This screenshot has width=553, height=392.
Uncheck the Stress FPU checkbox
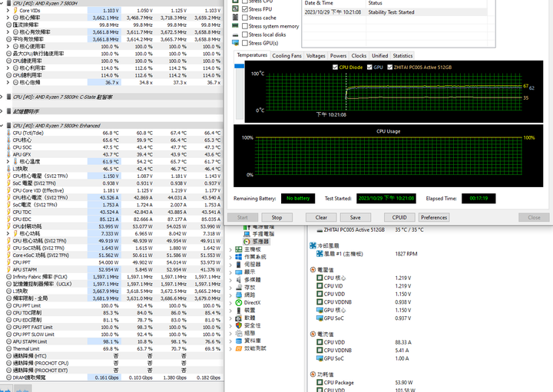(x=245, y=9)
